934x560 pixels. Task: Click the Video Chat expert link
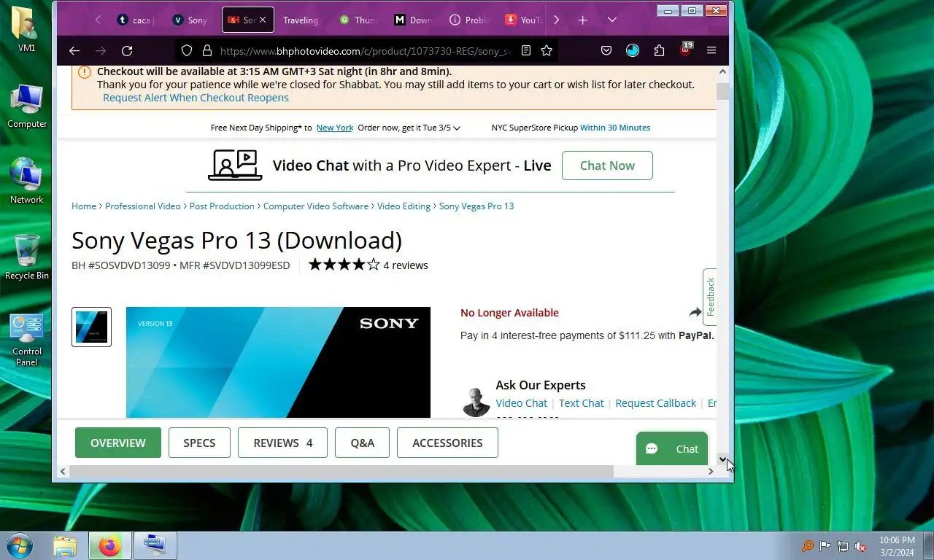521,403
